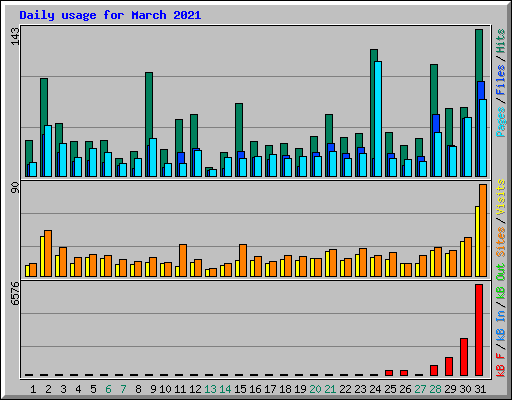Click day 2 on the x-axis

point(48,389)
